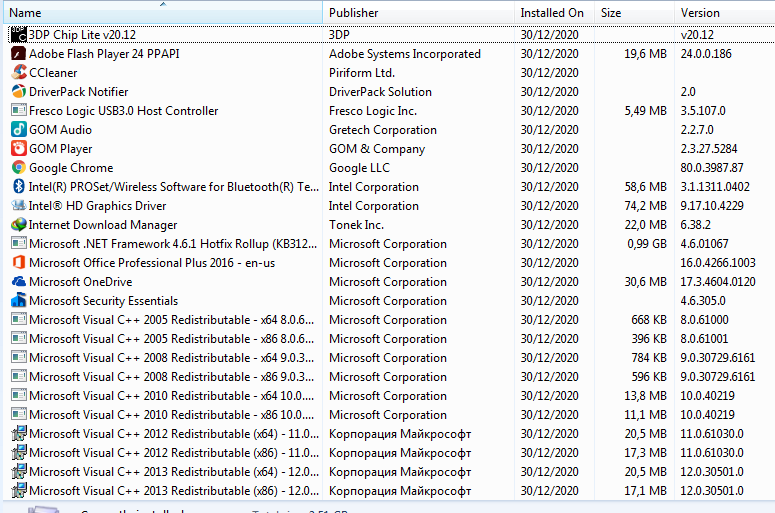775x513 pixels.
Task: Click the 0,99 GB size cell
Action: pyautogui.click(x=646, y=244)
